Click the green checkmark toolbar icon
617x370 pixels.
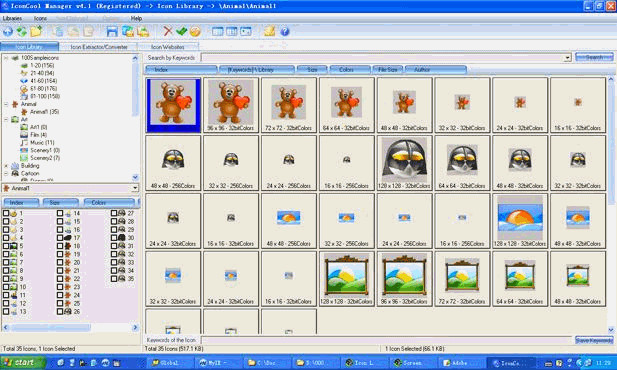181,31
